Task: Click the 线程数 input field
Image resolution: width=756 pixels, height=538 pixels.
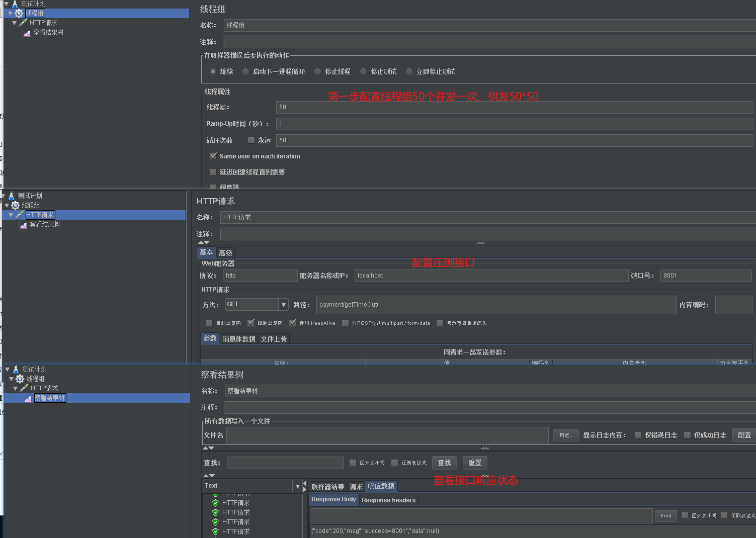Action: click(515, 107)
